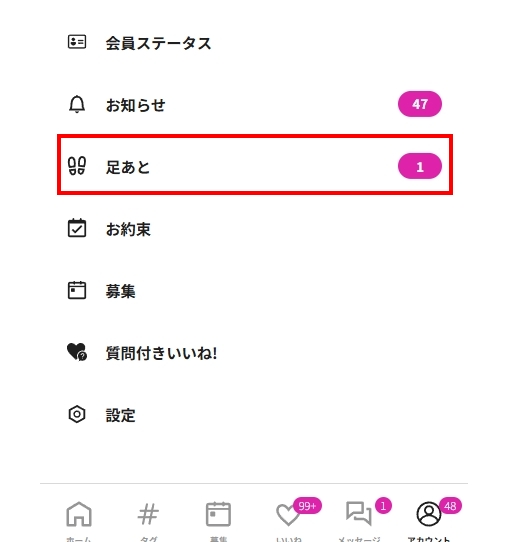Open the 足あと menu entry
The height and width of the screenshot is (542, 527).
pos(255,165)
